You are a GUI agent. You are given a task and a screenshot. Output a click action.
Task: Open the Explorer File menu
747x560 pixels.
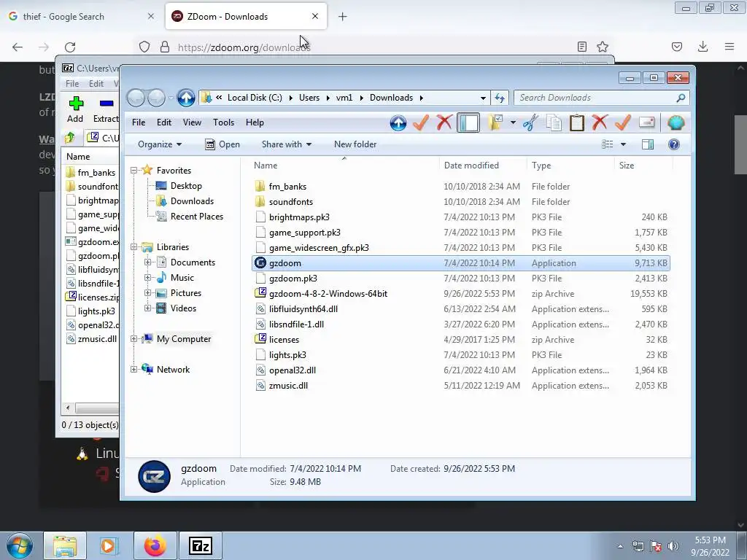[139, 122]
